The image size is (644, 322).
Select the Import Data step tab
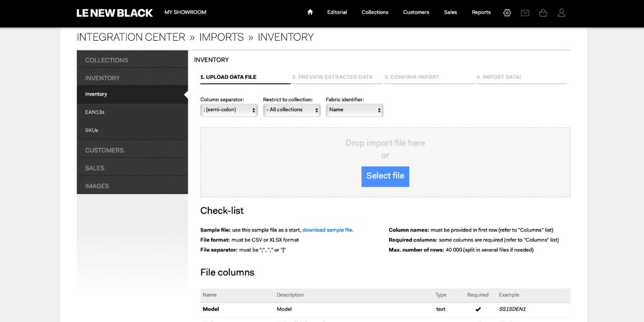[522, 77]
